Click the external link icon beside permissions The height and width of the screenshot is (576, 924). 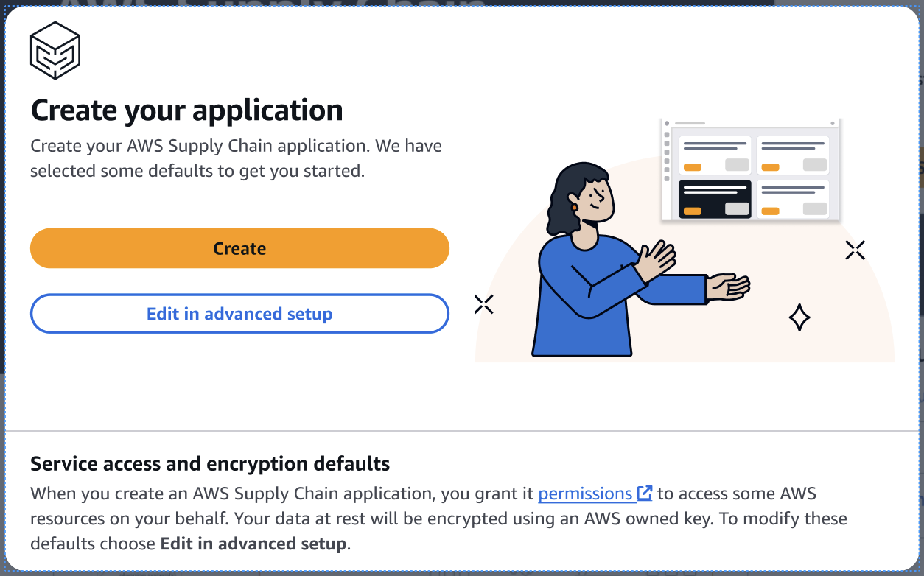(645, 493)
